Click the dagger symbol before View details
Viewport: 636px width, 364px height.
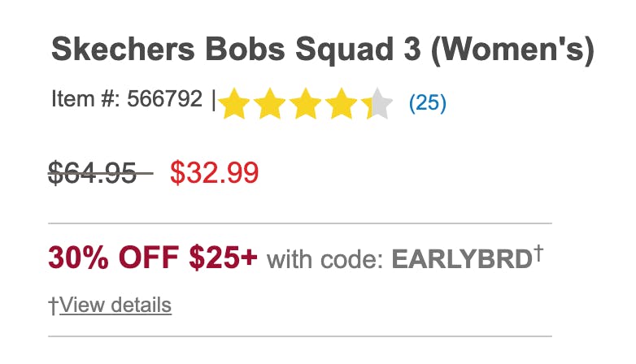point(54,306)
